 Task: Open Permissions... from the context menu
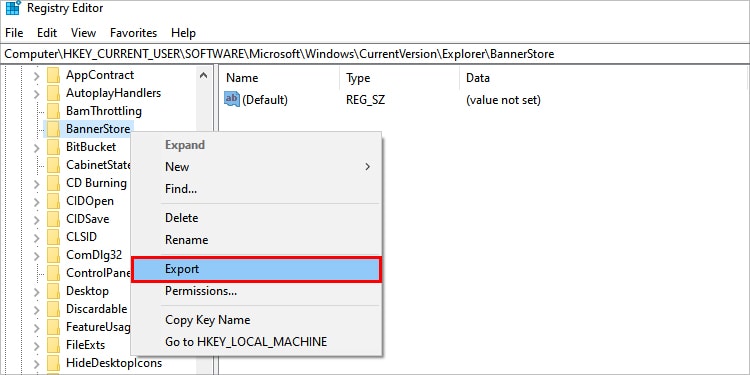point(256,291)
